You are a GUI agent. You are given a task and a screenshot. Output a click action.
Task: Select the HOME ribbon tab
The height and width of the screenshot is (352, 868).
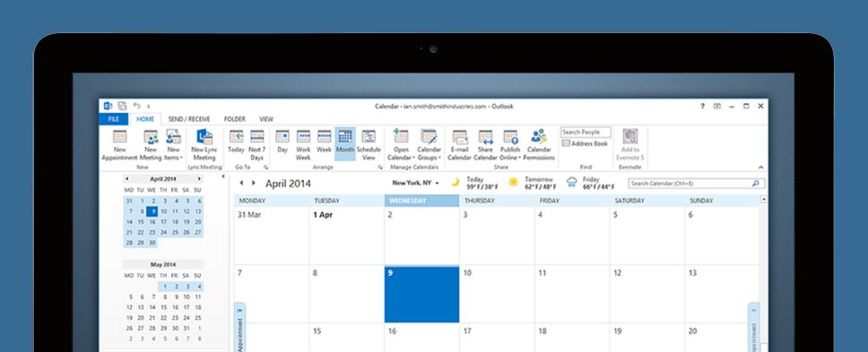145,119
